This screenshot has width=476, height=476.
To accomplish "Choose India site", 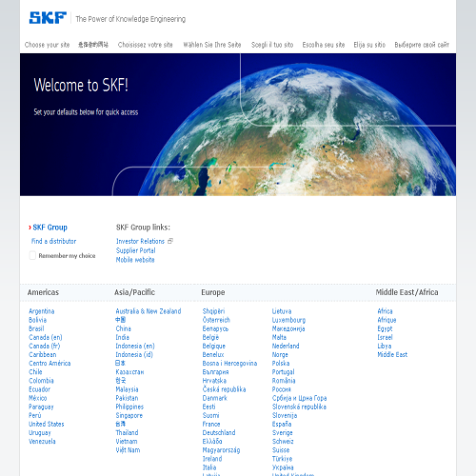I will coord(123,337).
